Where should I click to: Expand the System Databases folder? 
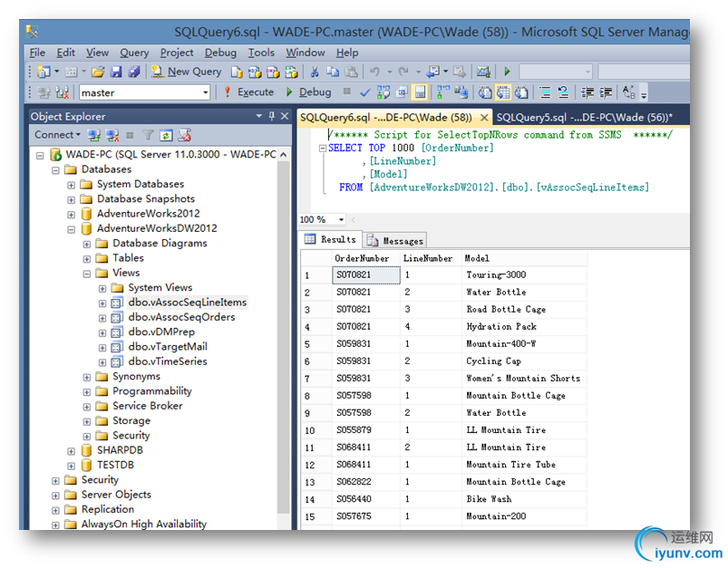(x=71, y=185)
